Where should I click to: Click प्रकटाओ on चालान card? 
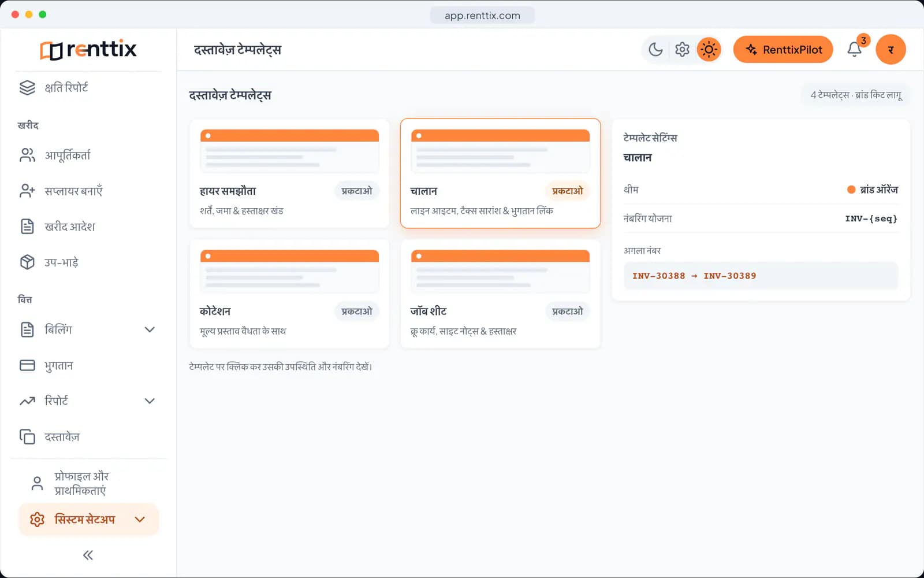pyautogui.click(x=568, y=191)
